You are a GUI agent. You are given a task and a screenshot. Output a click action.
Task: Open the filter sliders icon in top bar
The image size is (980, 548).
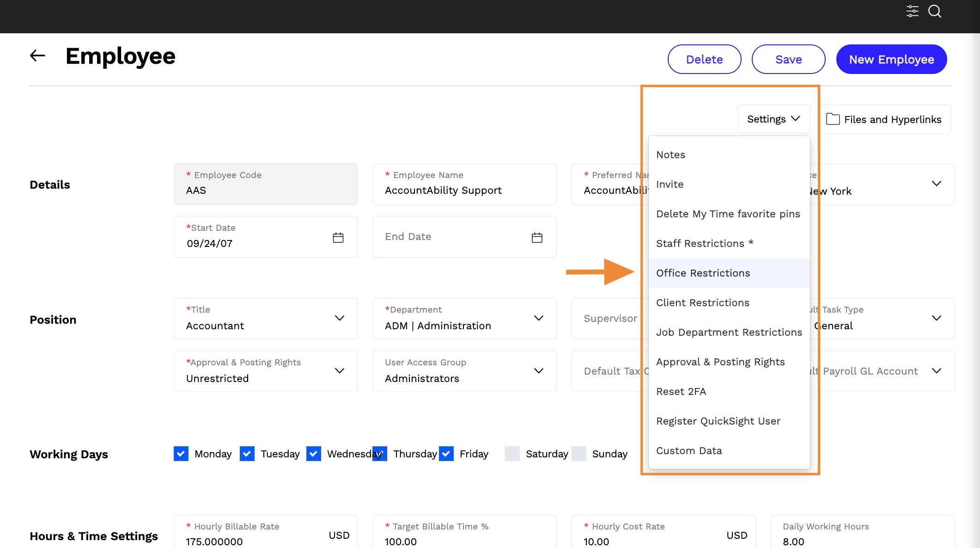coord(912,11)
